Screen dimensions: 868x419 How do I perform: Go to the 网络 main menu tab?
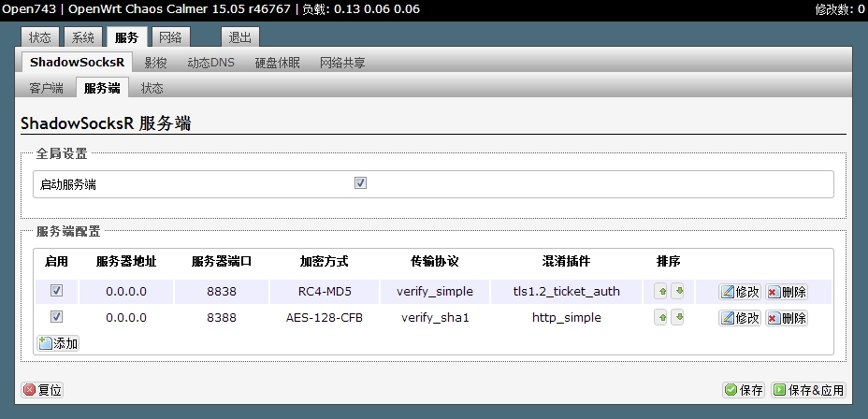pyautogui.click(x=170, y=37)
